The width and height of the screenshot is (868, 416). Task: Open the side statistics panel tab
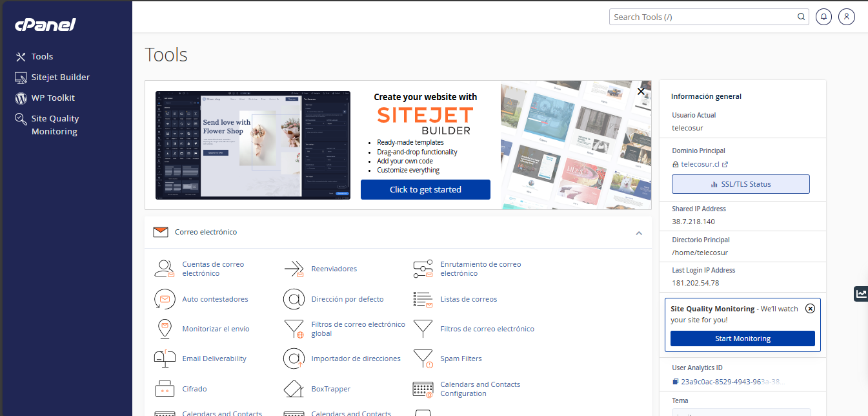click(x=861, y=294)
